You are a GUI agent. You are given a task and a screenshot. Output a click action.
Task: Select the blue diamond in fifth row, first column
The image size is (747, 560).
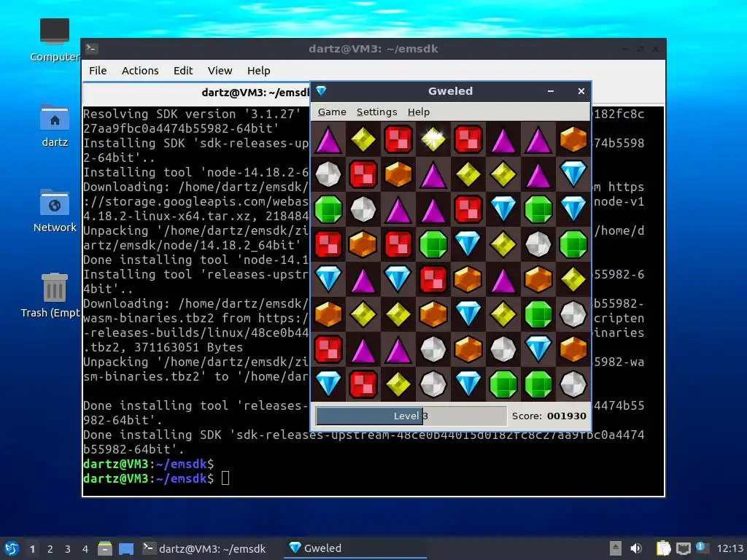coord(328,279)
